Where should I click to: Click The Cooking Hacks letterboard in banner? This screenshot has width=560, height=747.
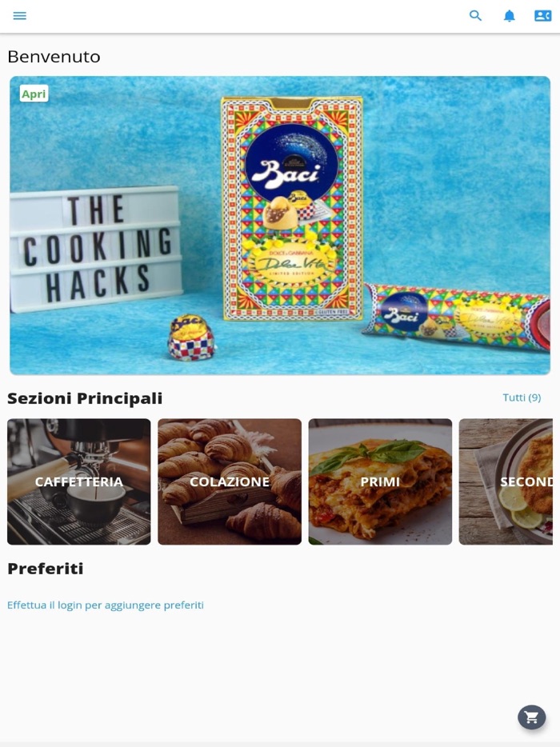(x=95, y=250)
